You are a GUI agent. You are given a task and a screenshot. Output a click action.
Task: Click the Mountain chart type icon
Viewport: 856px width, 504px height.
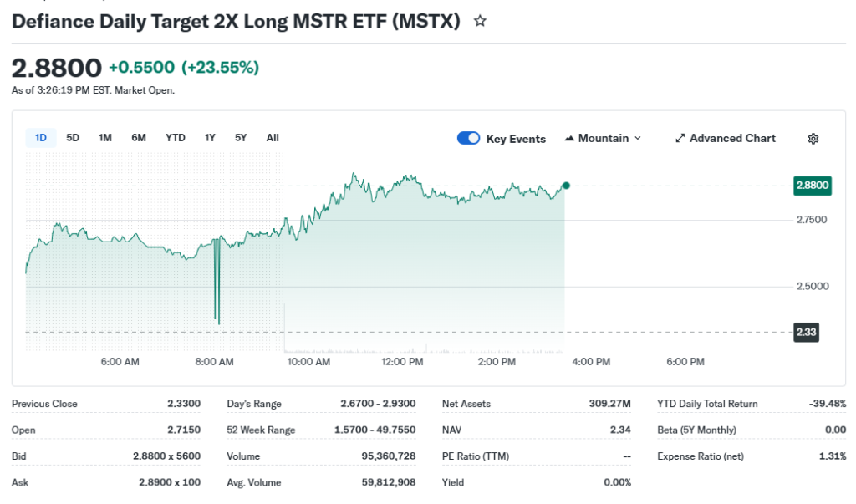coord(570,139)
